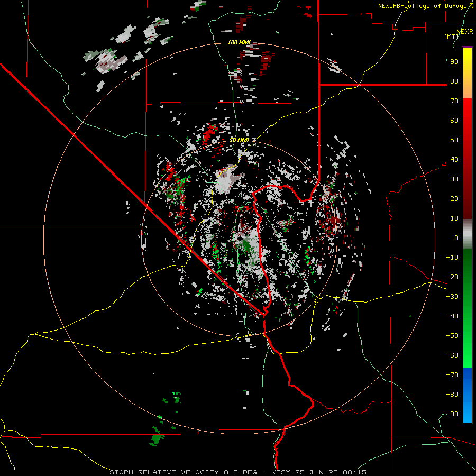The height and width of the screenshot is (476, 476).
Task: Click the 90 value on the velocity scale
Action: click(454, 62)
